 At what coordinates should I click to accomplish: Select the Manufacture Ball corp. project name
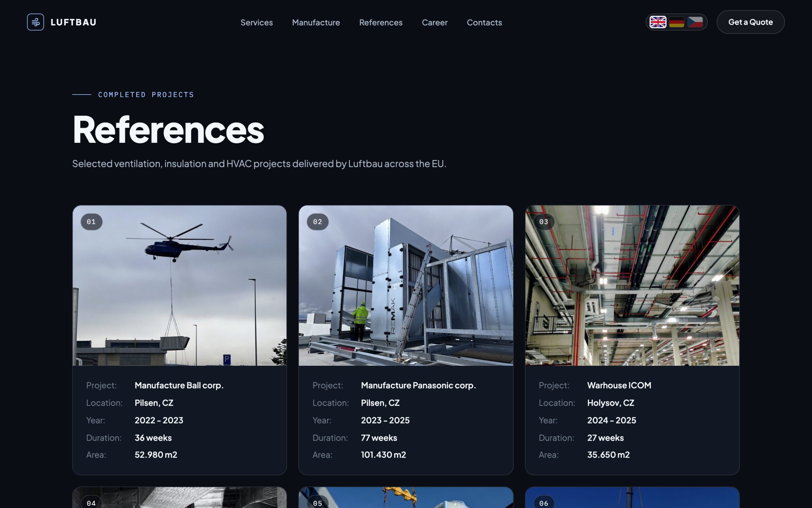(x=179, y=385)
